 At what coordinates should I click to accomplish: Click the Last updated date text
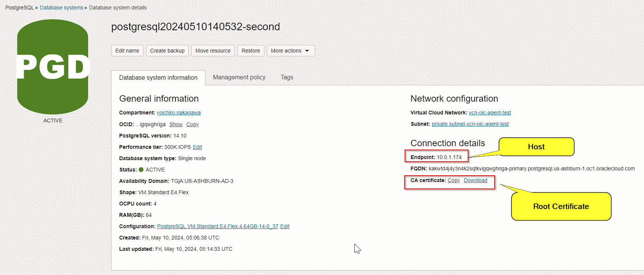click(194, 249)
